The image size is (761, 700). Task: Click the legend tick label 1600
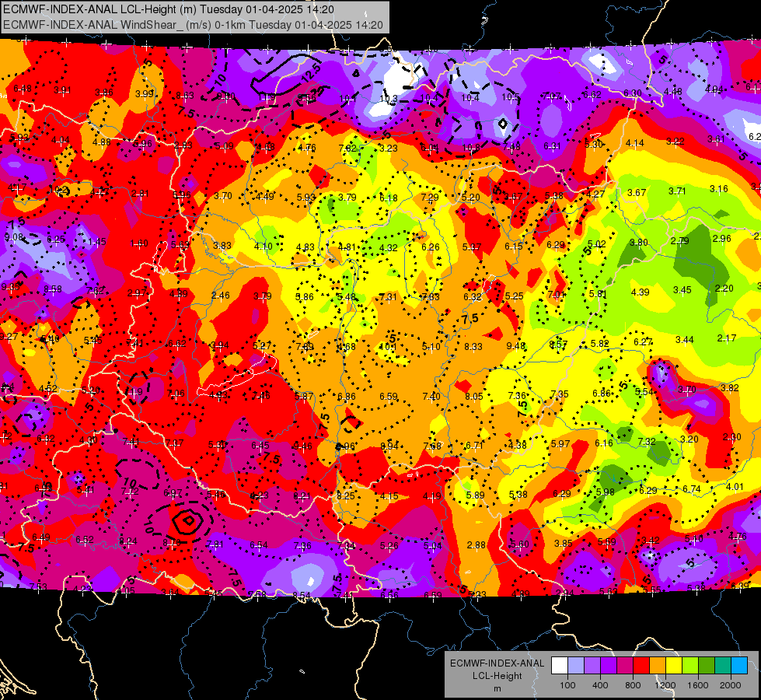tap(698, 685)
